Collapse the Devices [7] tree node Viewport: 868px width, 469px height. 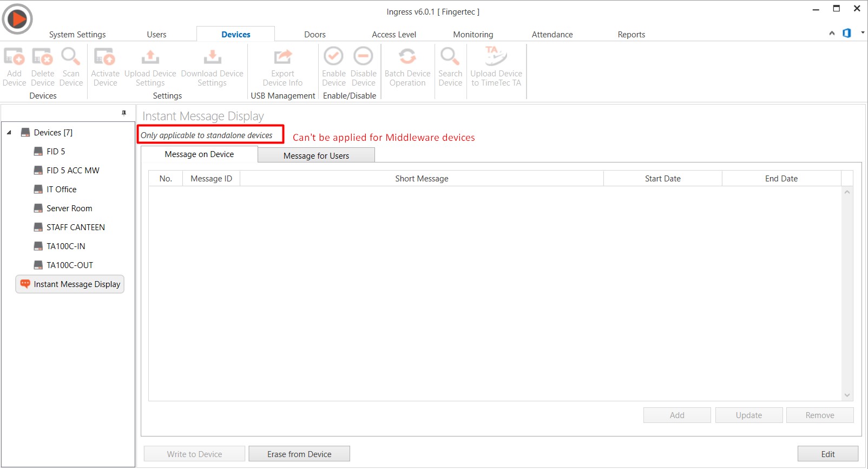pos(9,133)
